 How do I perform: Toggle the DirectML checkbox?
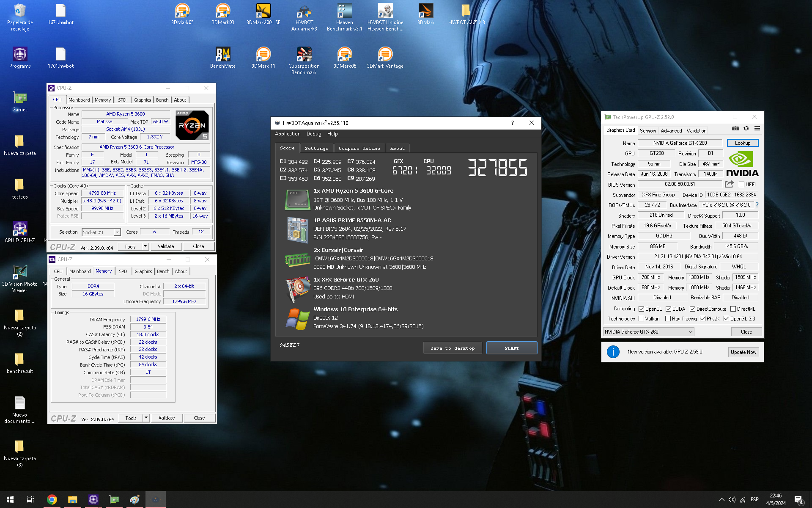click(733, 309)
